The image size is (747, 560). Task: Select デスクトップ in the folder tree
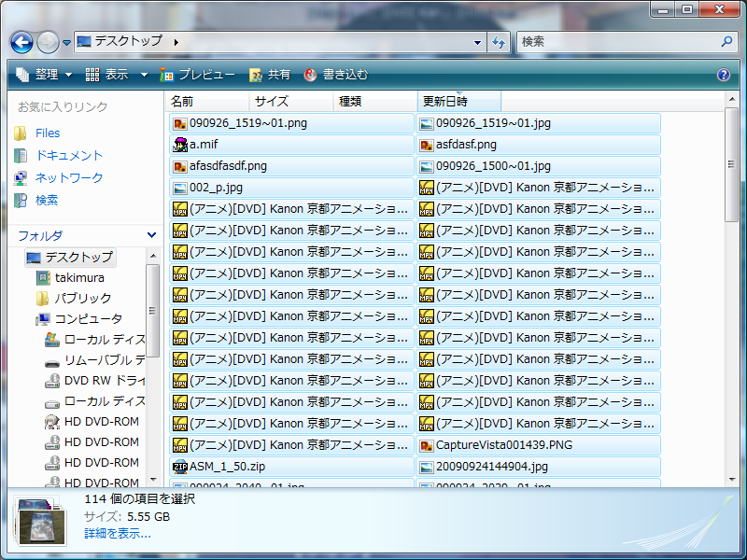click(x=70, y=258)
